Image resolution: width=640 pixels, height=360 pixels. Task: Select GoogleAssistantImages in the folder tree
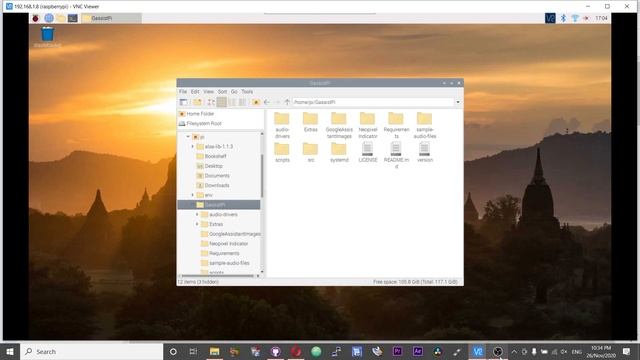(x=234, y=234)
